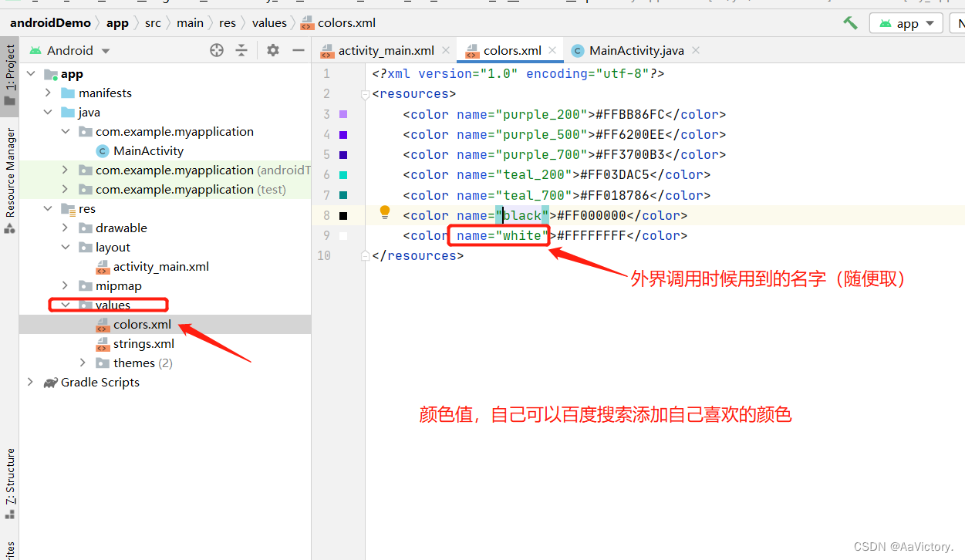Collapse the first com.example.myapplication package

pyautogui.click(x=66, y=131)
